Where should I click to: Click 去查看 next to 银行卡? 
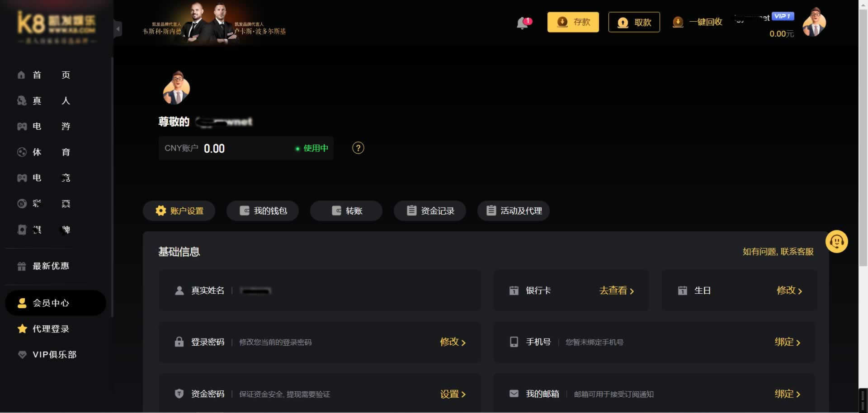[617, 291]
